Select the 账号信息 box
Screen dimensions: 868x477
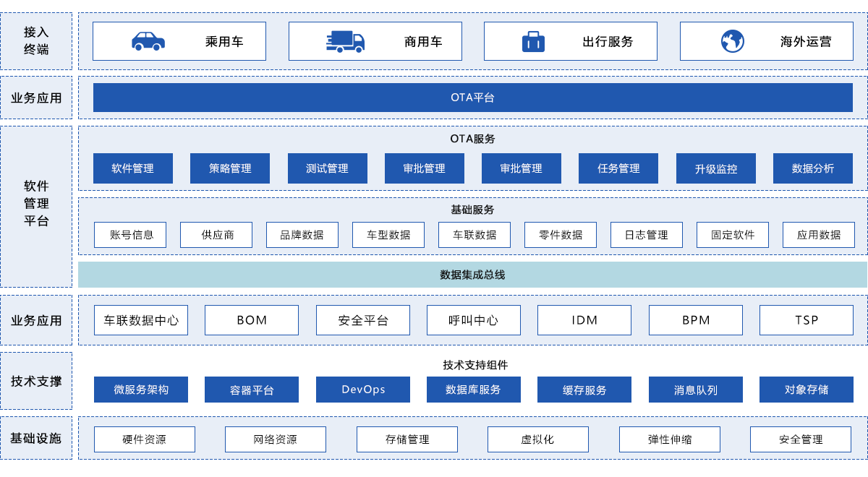coord(130,235)
